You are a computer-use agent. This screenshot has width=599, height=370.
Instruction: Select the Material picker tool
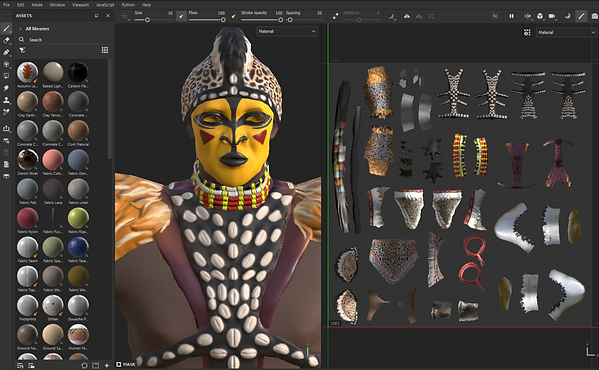[x=6, y=112]
